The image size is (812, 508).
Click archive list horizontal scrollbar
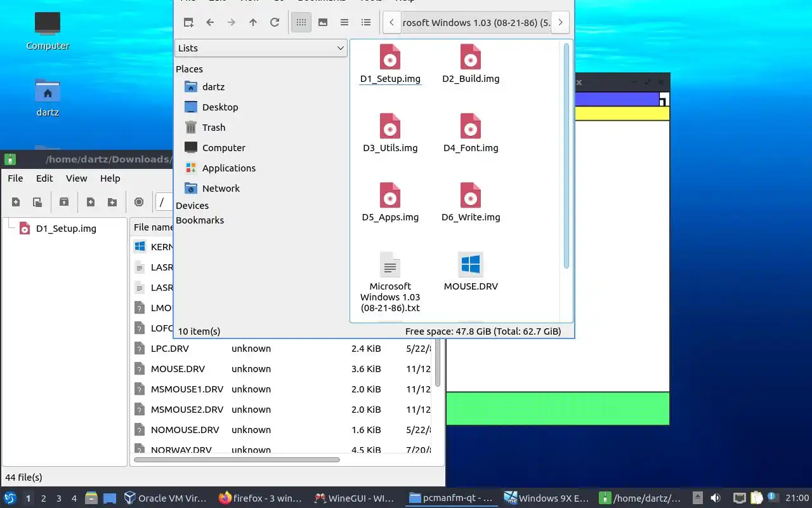pyautogui.click(x=237, y=460)
